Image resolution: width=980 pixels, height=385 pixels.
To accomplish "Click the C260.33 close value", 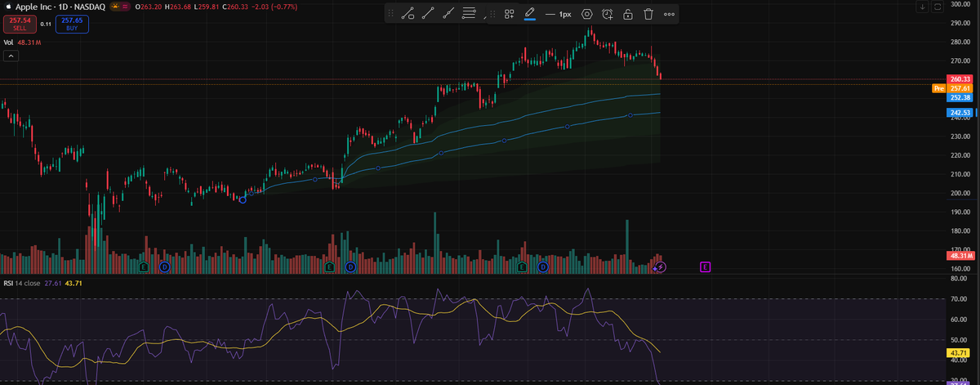I will [235, 7].
